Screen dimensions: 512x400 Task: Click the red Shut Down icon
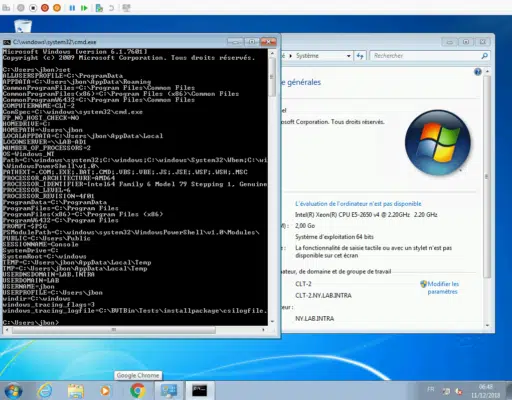45,8
